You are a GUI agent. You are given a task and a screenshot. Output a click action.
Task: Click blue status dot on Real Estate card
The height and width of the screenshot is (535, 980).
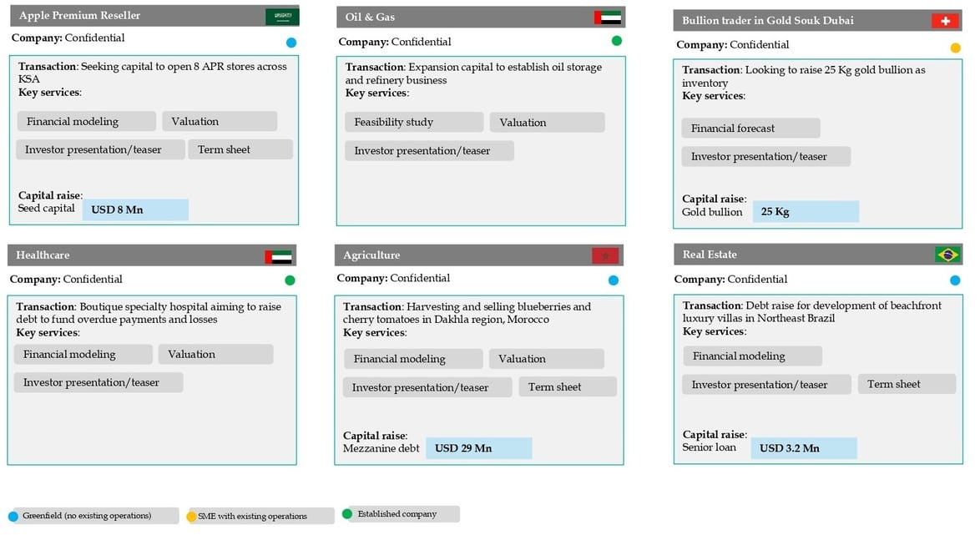coord(955,280)
